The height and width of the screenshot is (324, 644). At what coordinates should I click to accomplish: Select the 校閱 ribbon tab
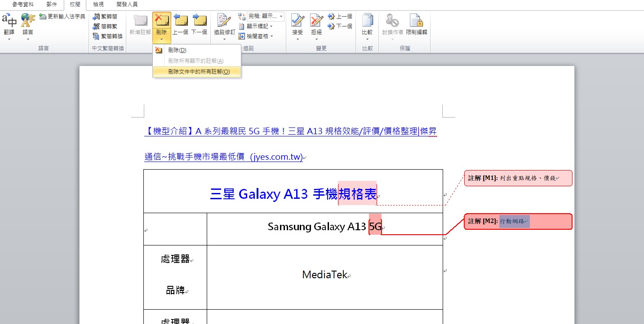tap(75, 4)
